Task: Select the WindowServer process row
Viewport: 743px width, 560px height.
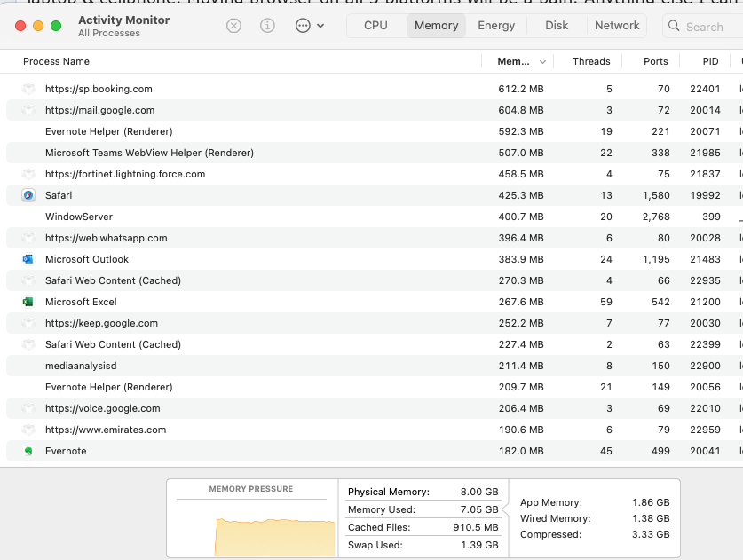Action: (x=375, y=217)
